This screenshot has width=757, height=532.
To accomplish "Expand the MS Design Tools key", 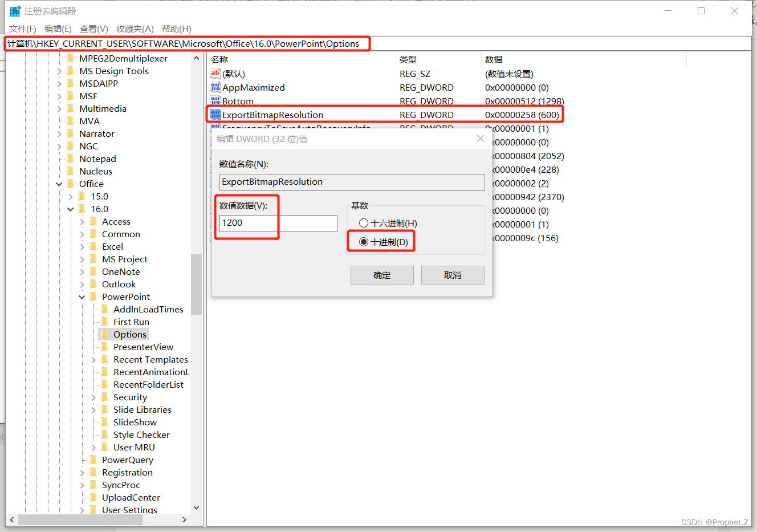I will click(x=59, y=71).
